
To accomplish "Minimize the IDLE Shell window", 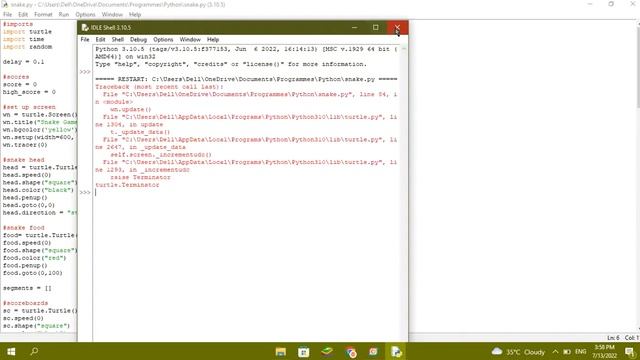I will point(354,27).
